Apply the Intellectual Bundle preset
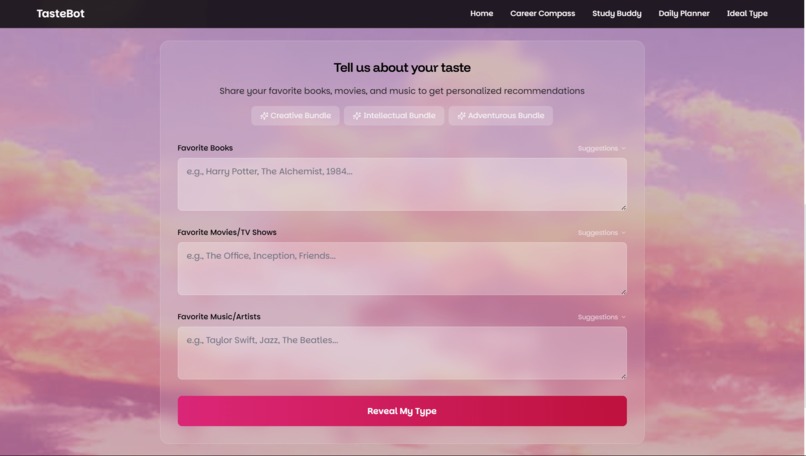806x456 pixels. coord(394,116)
